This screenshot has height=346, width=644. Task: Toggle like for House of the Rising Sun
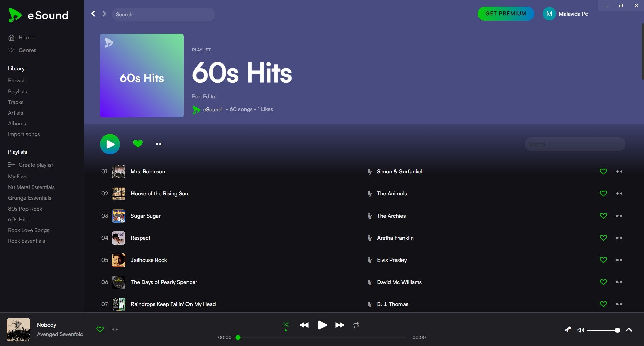tap(603, 193)
